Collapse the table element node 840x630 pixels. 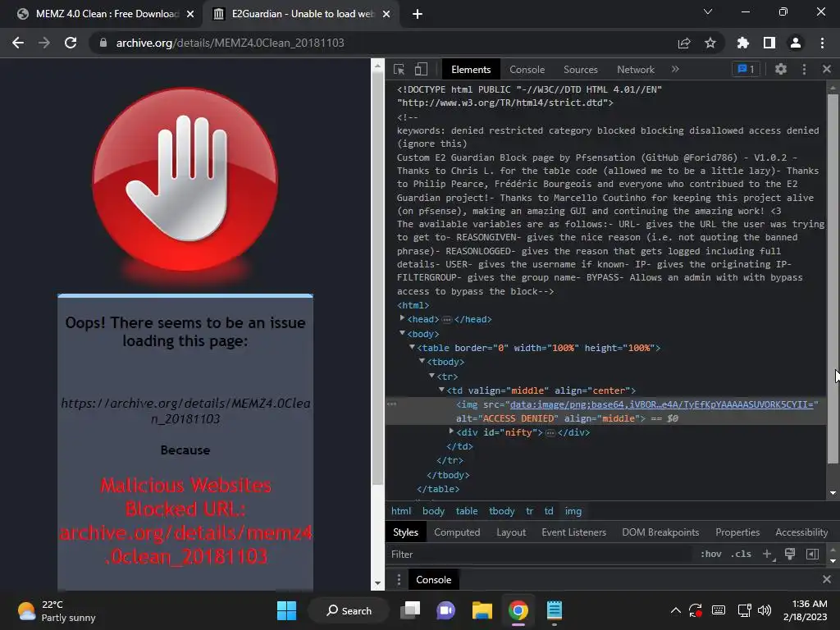pos(412,347)
